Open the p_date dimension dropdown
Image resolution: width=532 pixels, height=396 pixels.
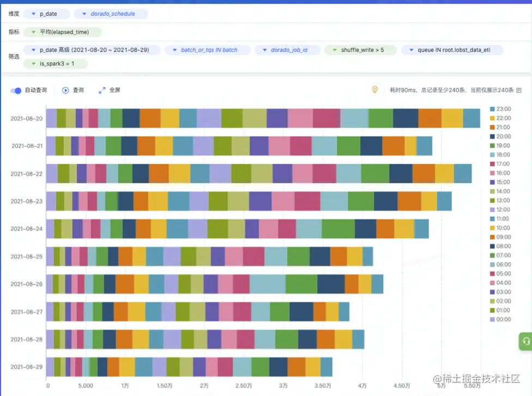[47, 14]
